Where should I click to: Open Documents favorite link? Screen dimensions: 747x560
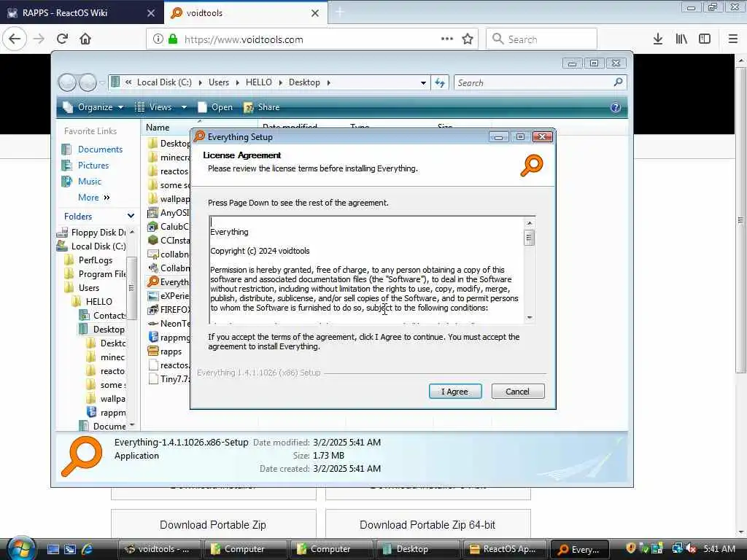pyautogui.click(x=100, y=149)
